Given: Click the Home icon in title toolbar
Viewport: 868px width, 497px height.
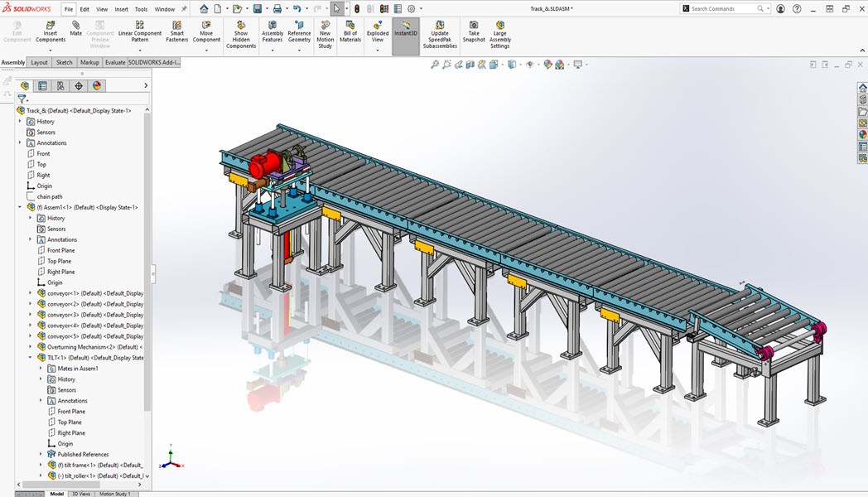Looking at the screenshot, I should [204, 9].
